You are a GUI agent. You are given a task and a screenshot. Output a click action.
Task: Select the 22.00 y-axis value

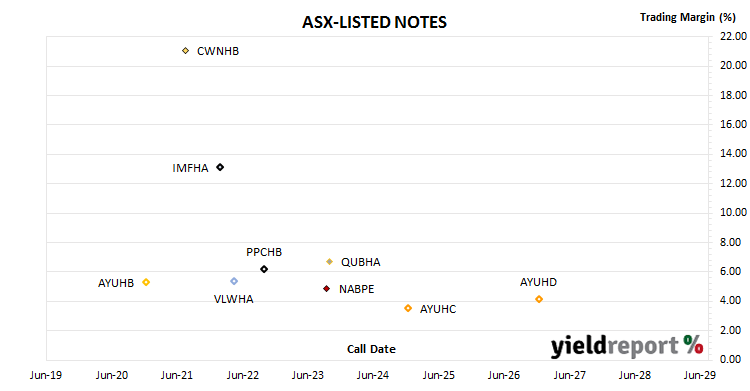pos(733,36)
